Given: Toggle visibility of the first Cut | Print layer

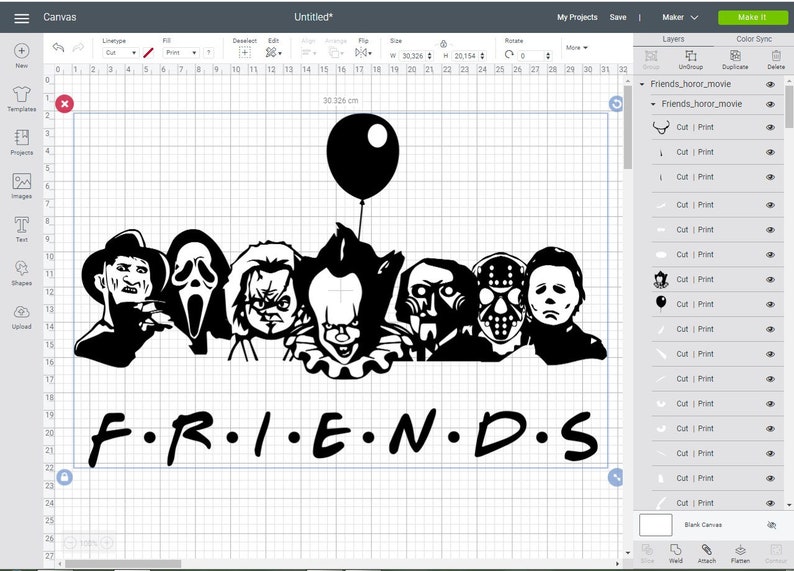Looking at the screenshot, I should point(770,128).
